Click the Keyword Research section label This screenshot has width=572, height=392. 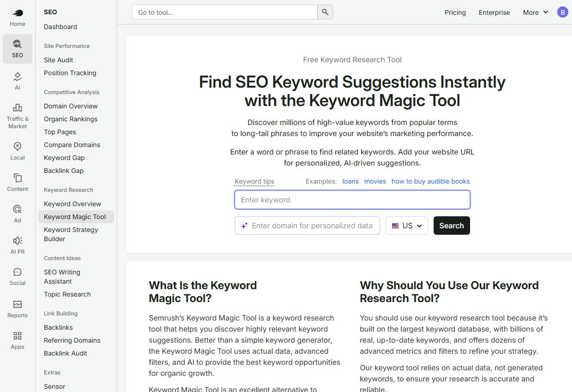(68, 190)
